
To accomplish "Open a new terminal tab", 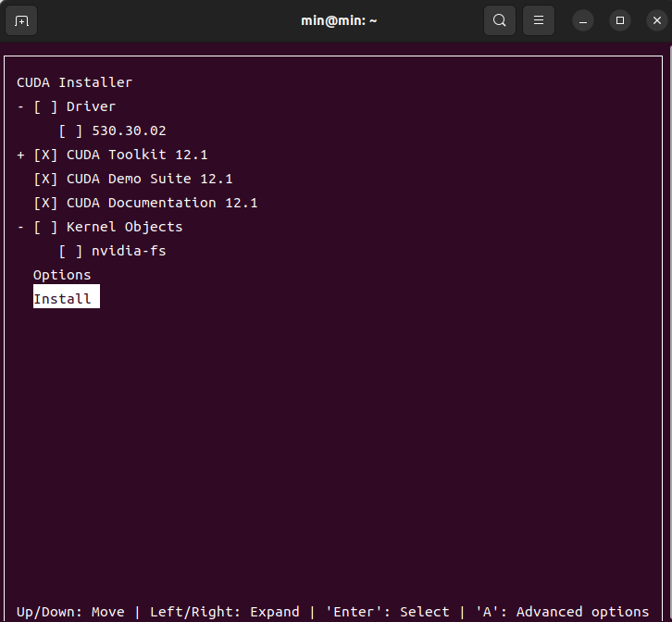I will (x=21, y=20).
